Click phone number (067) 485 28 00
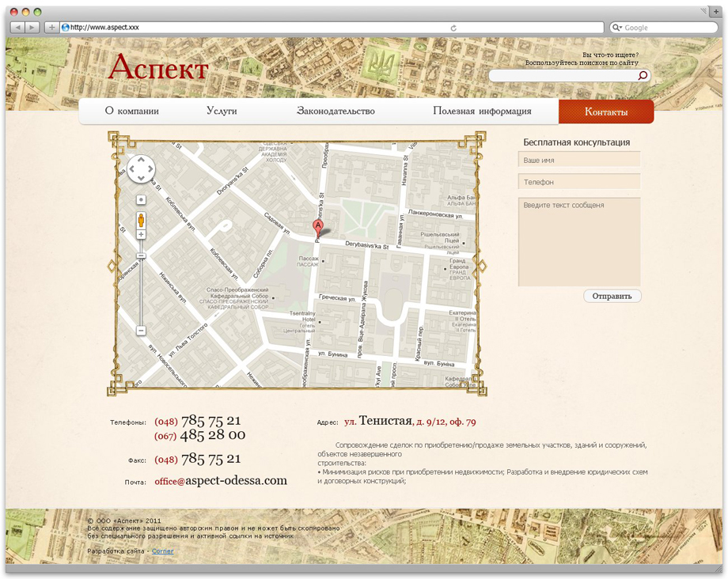The image size is (728, 579). click(199, 435)
